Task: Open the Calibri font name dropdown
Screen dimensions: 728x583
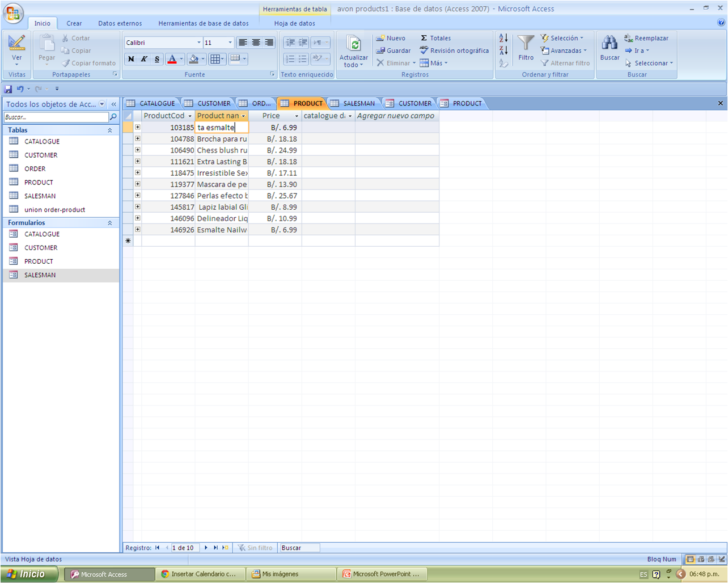Action: (199, 42)
